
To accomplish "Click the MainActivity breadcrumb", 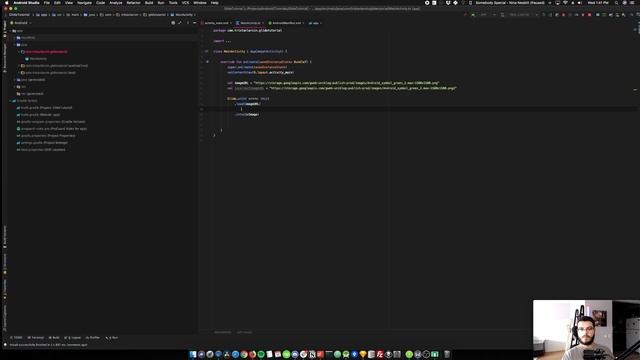I will pos(182,15).
